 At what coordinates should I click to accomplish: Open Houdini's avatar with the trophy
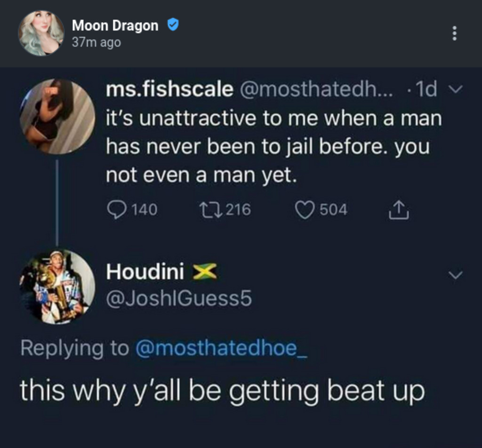point(57,286)
